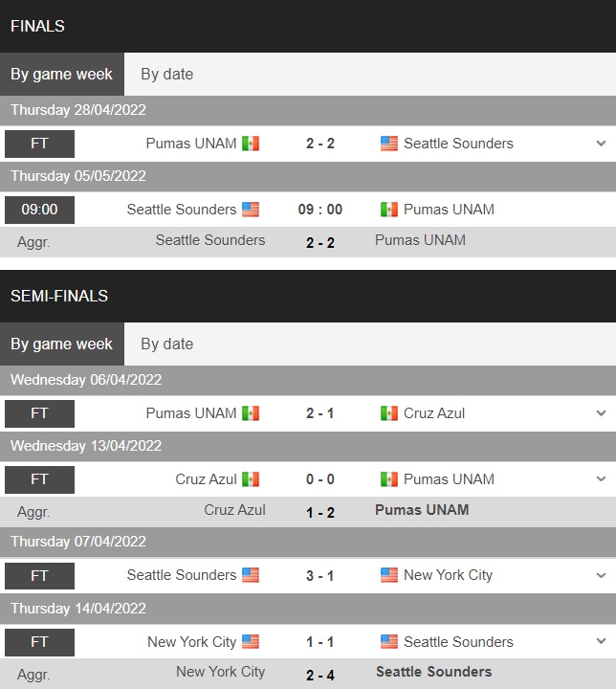Click Mexico flag beside Pumas UNAM, 28/04 match
616x689 pixels.
pyautogui.click(x=251, y=144)
